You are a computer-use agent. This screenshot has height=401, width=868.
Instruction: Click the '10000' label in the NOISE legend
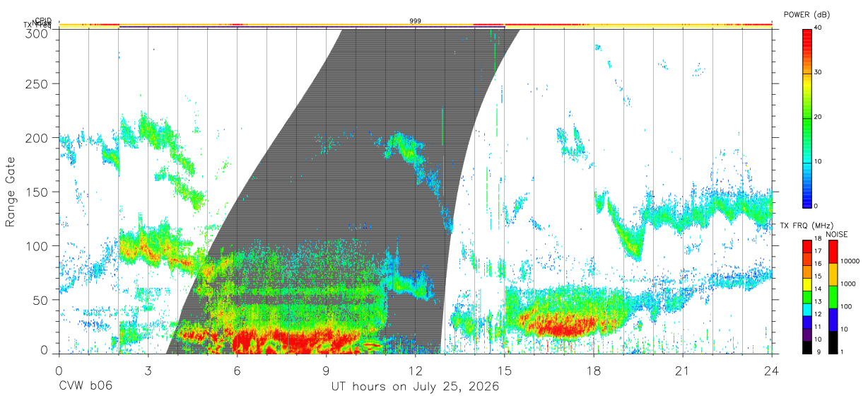[849, 261]
